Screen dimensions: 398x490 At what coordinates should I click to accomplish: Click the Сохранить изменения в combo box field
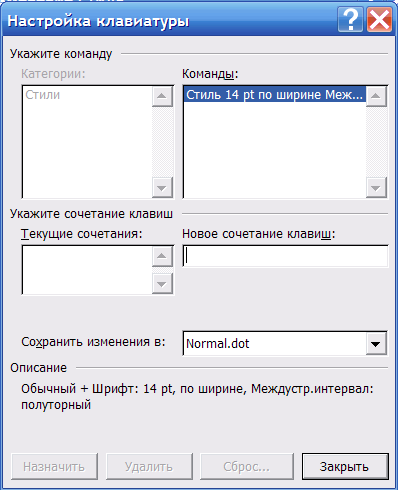(285, 343)
